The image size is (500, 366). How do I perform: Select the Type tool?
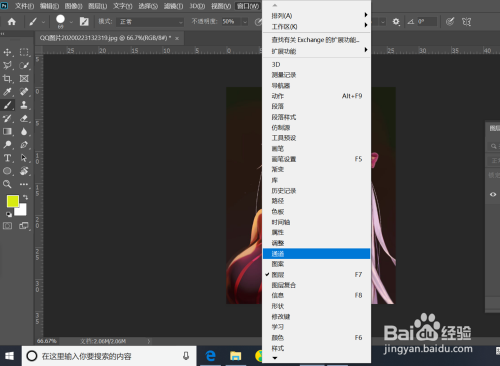[x=7, y=158]
